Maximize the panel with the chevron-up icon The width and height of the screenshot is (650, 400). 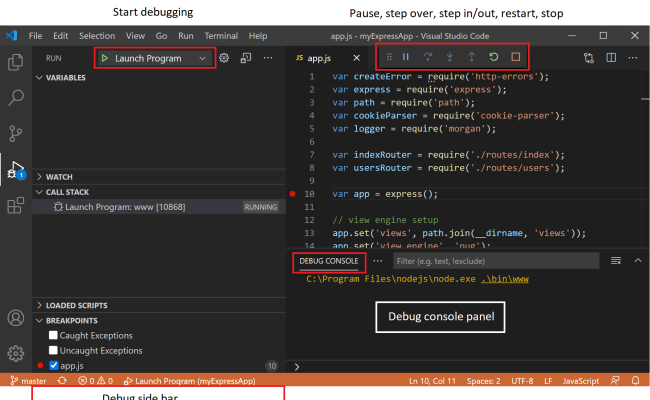[638, 261]
